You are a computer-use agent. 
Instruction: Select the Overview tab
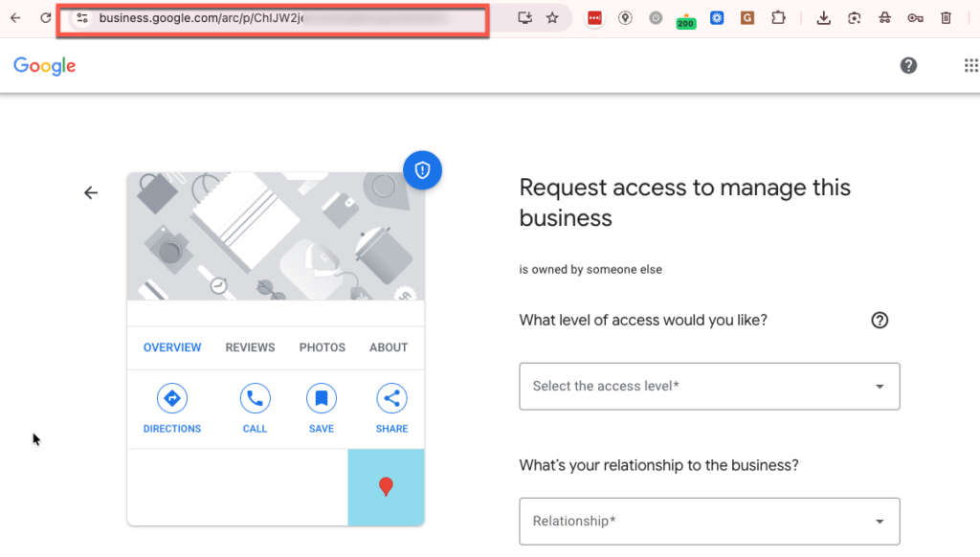click(172, 347)
